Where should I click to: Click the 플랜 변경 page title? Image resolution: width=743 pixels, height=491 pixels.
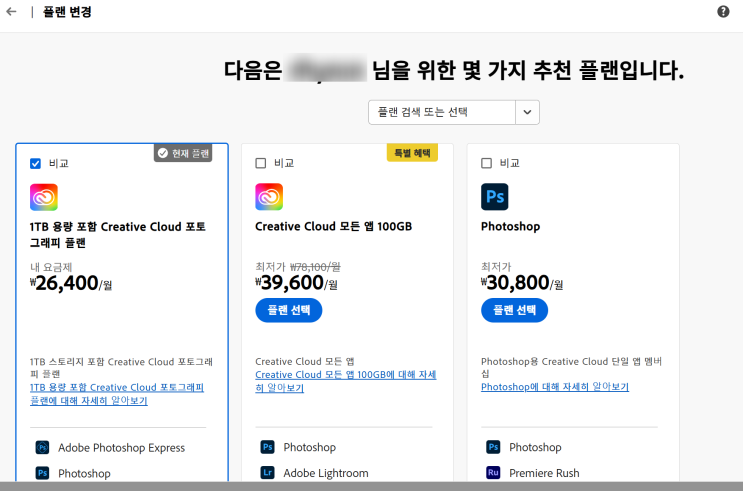[67, 12]
